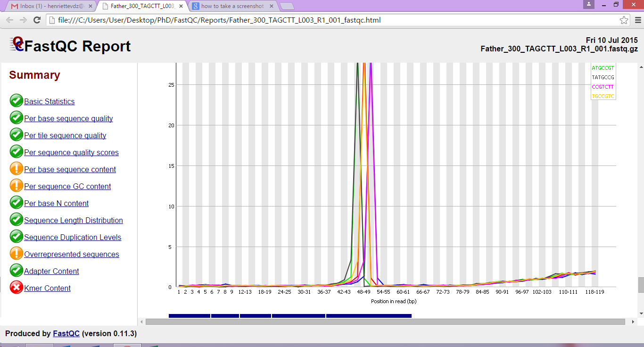Follow the FastQC link in the footer

click(x=66, y=333)
